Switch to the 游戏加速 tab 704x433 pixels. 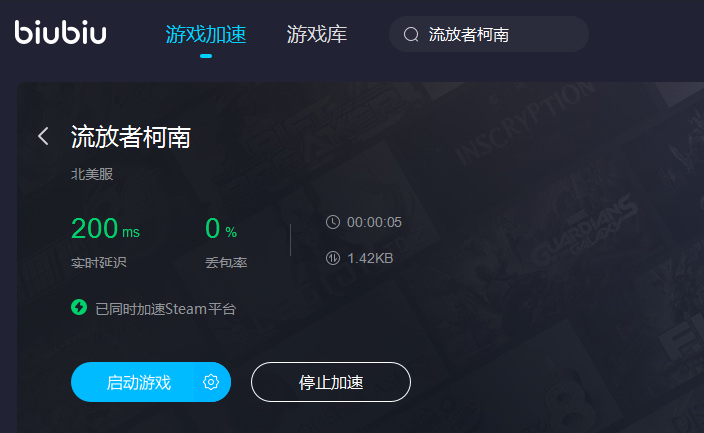206,35
